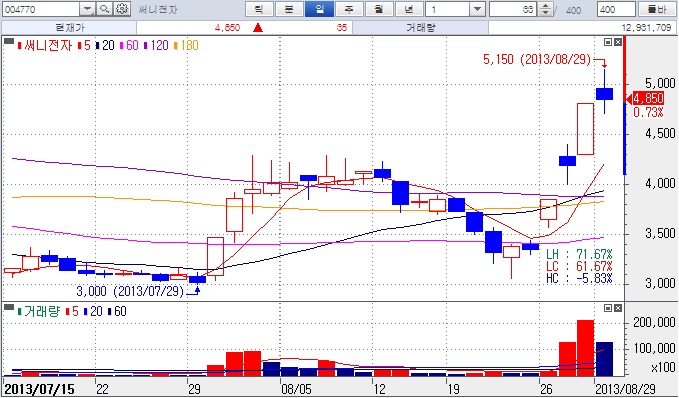Screen dimensions: 679x398
Task: Close the price chart panel
Action: pos(618,42)
